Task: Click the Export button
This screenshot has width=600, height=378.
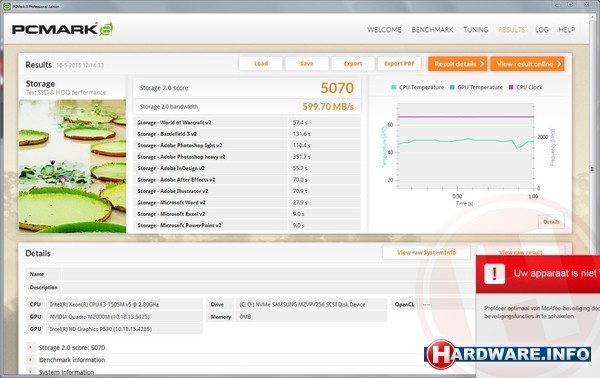Action: coord(353,64)
